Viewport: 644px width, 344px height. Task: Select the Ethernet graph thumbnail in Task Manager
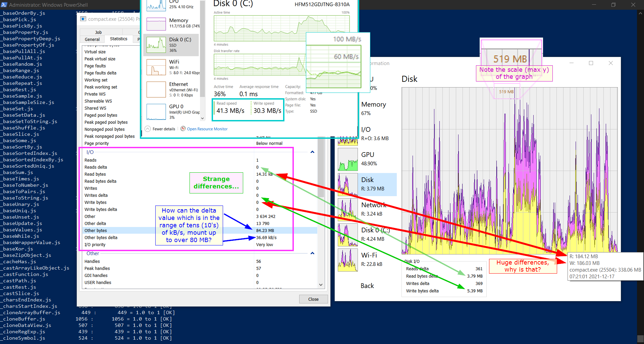156,90
